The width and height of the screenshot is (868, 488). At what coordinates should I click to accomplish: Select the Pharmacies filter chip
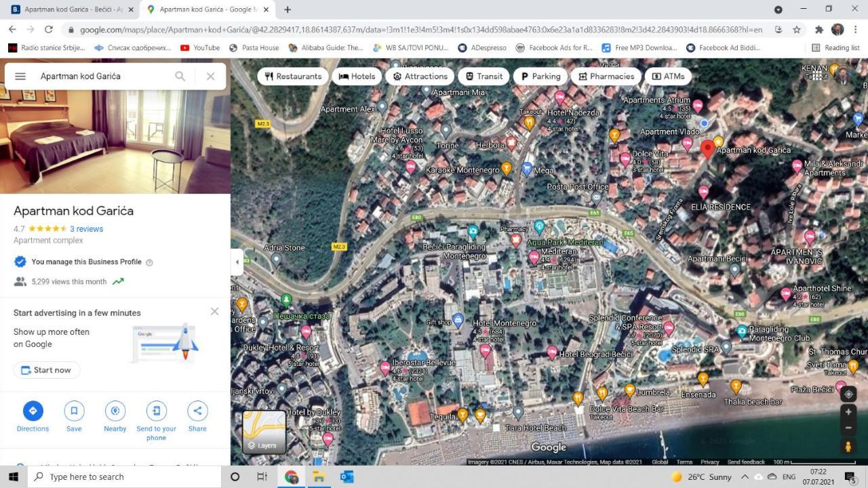point(606,76)
